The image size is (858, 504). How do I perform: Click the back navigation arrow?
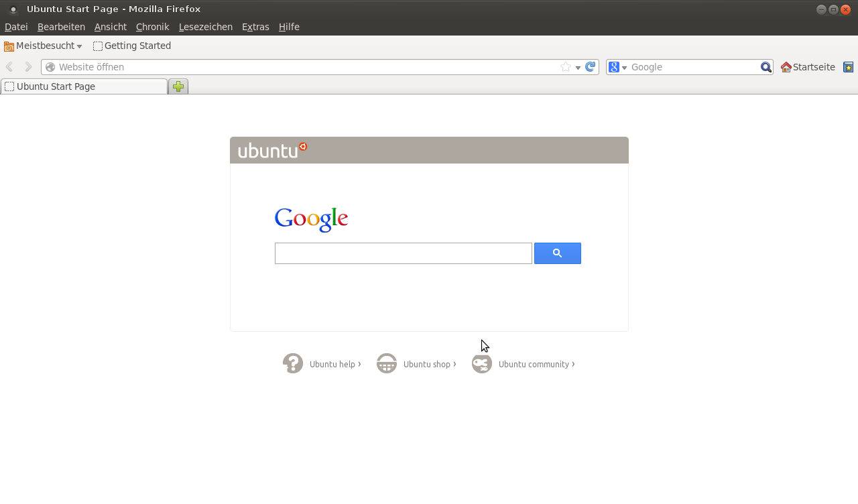pos(9,67)
